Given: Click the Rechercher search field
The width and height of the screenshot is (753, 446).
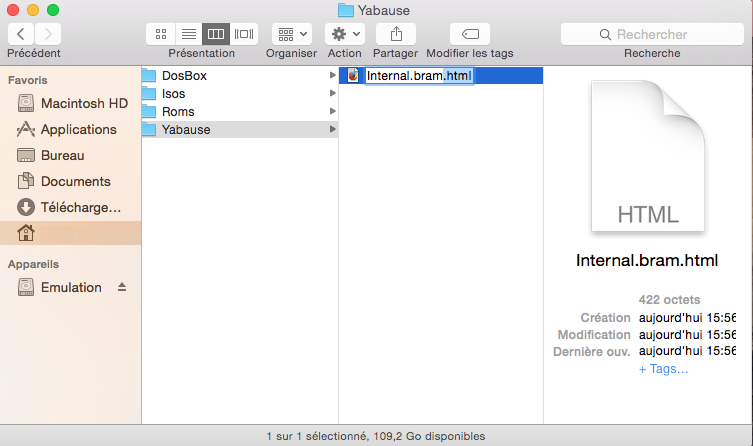Looking at the screenshot, I should tap(652, 34).
